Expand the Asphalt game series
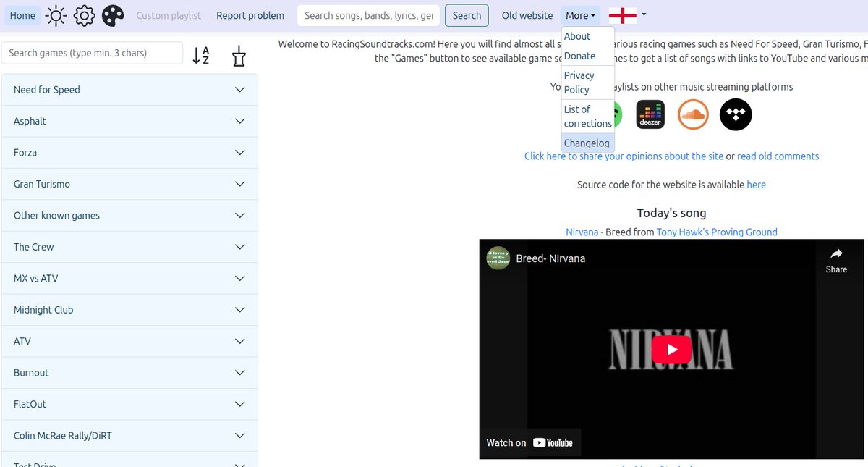The image size is (868, 467). tap(129, 121)
